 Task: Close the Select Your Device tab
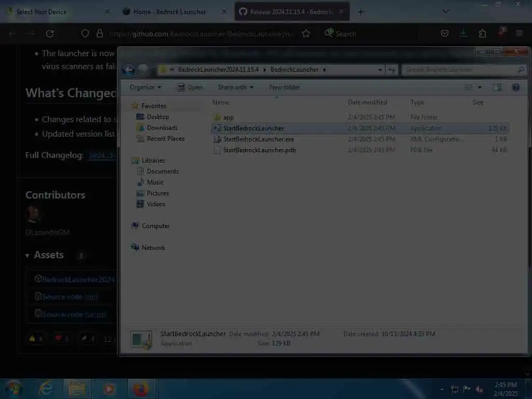[107, 11]
